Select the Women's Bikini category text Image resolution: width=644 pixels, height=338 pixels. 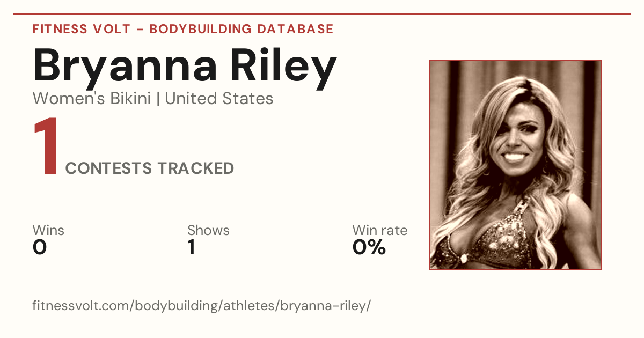tap(92, 99)
